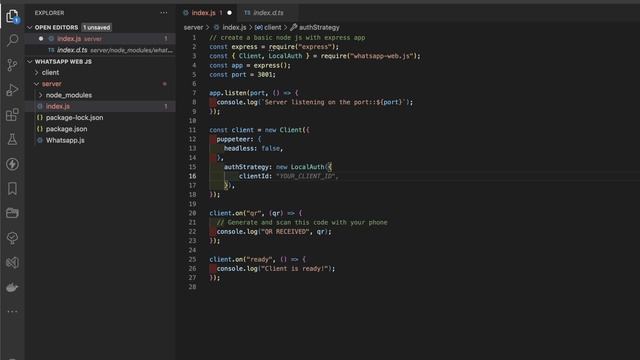The height and width of the screenshot is (360, 640).
Task: Click line number 1 in gutter
Action: coord(194,38)
